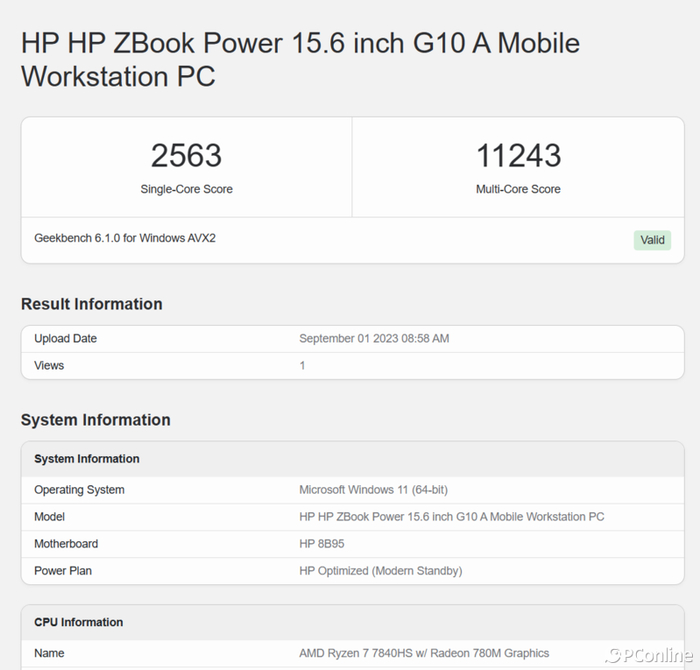Click the Views row label
The height and width of the screenshot is (670, 700).
tap(49, 366)
